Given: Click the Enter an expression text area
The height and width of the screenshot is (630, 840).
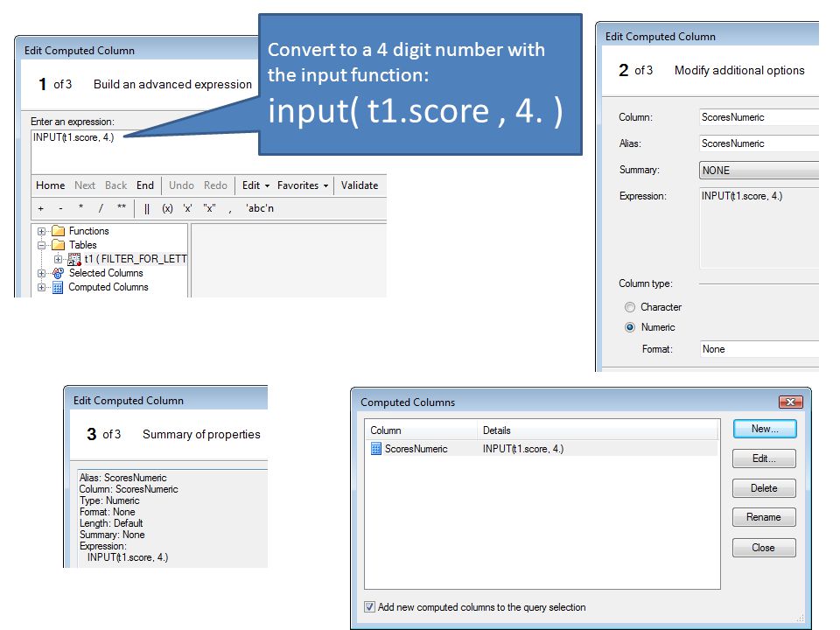Looking at the screenshot, I should (144, 151).
